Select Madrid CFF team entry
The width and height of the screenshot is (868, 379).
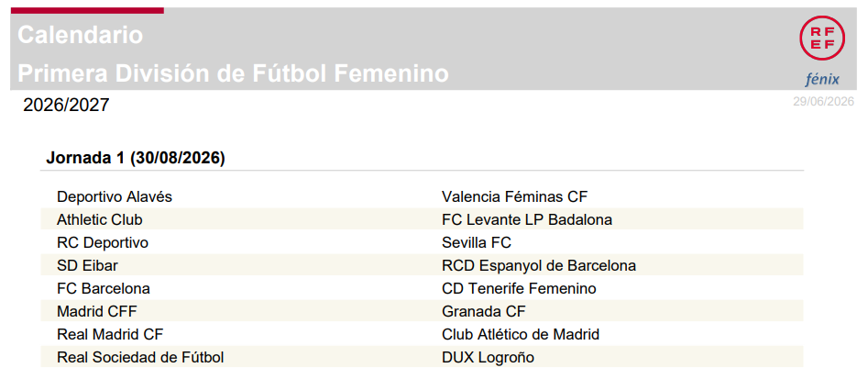pos(97,312)
